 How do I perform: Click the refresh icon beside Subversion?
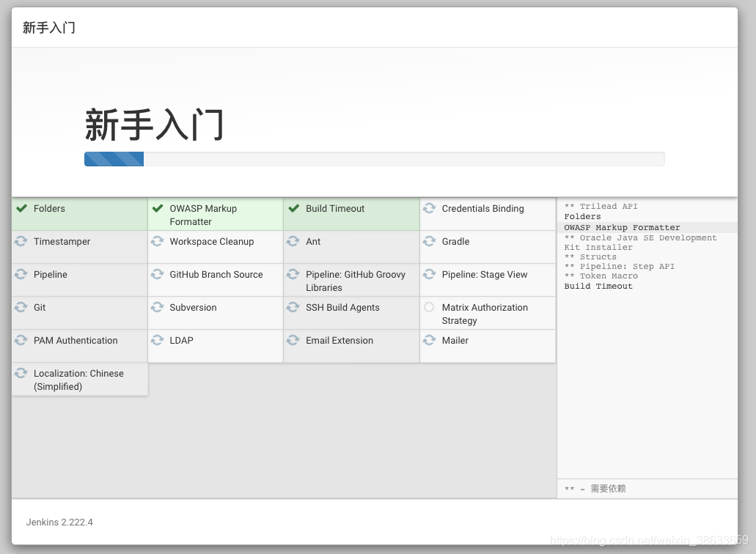[157, 307]
